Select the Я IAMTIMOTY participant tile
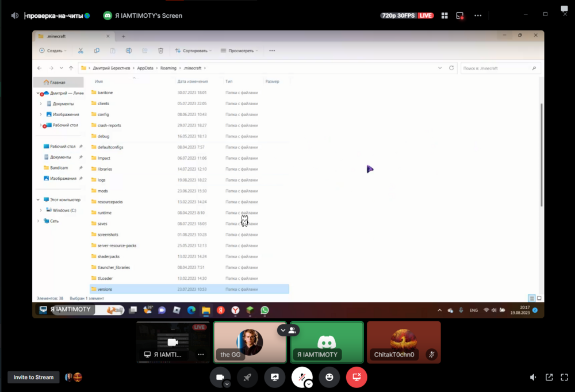 pyautogui.click(x=327, y=342)
